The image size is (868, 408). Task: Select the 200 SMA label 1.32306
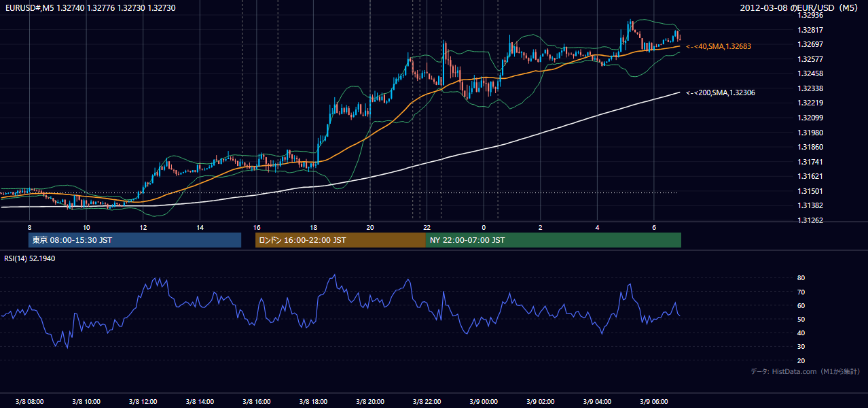(x=721, y=92)
